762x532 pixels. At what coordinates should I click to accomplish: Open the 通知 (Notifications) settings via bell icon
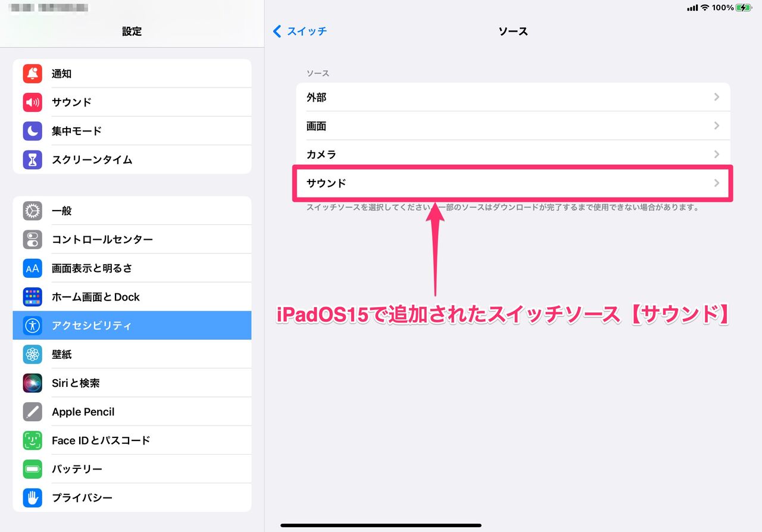tap(32, 73)
